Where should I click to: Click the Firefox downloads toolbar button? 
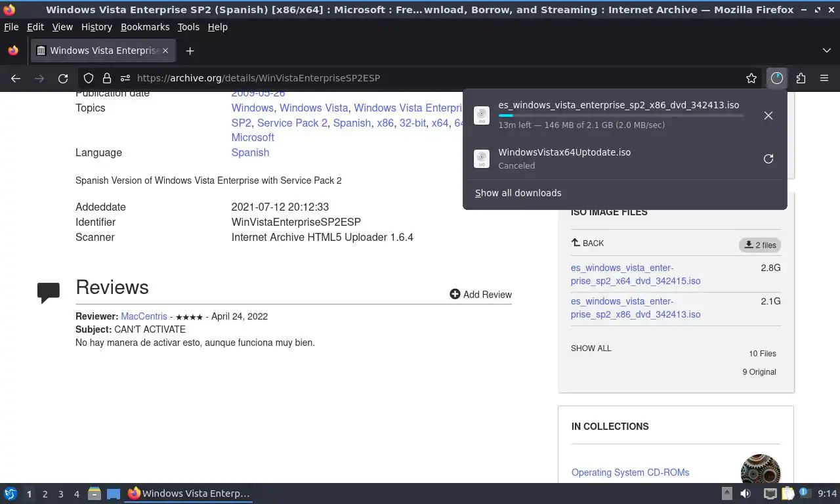pyautogui.click(x=777, y=78)
